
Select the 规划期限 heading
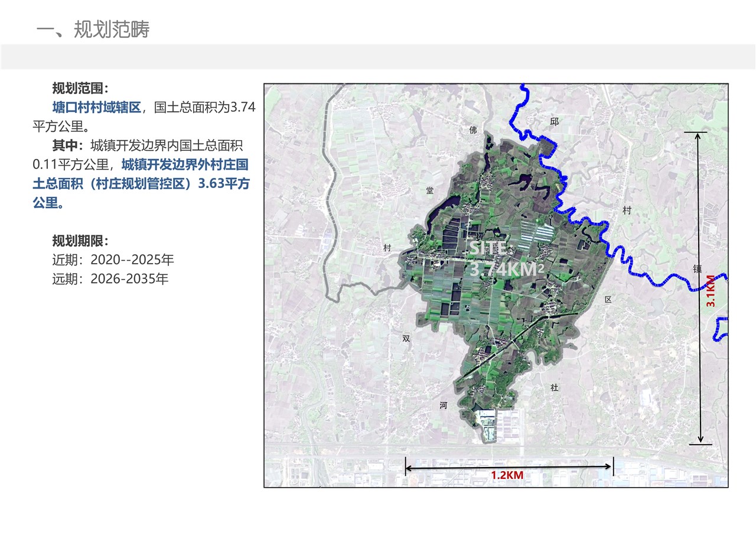80,241
